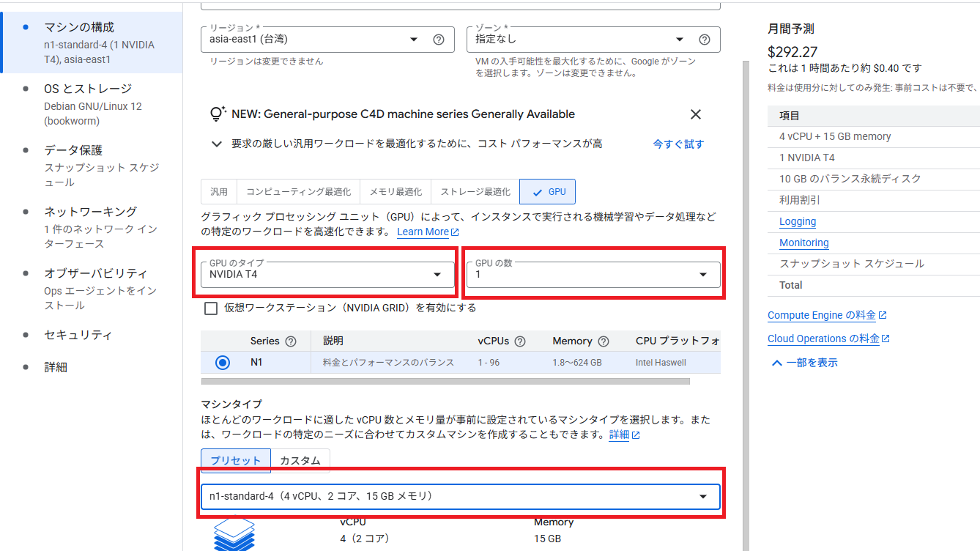The image size is (980, 551).
Task: Click the 月間予測 heading
Action: 790,29
